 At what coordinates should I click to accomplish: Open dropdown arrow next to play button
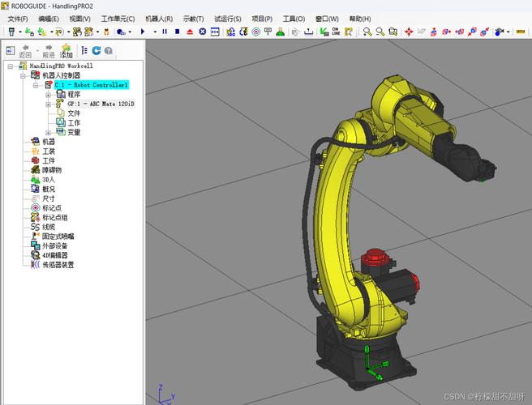(153, 32)
